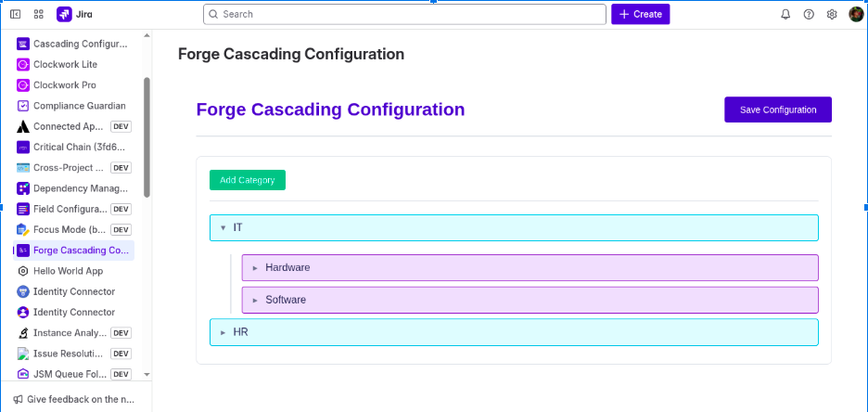Click the Issue Resoluti... icon
The height and width of the screenshot is (412, 868).
click(x=22, y=354)
